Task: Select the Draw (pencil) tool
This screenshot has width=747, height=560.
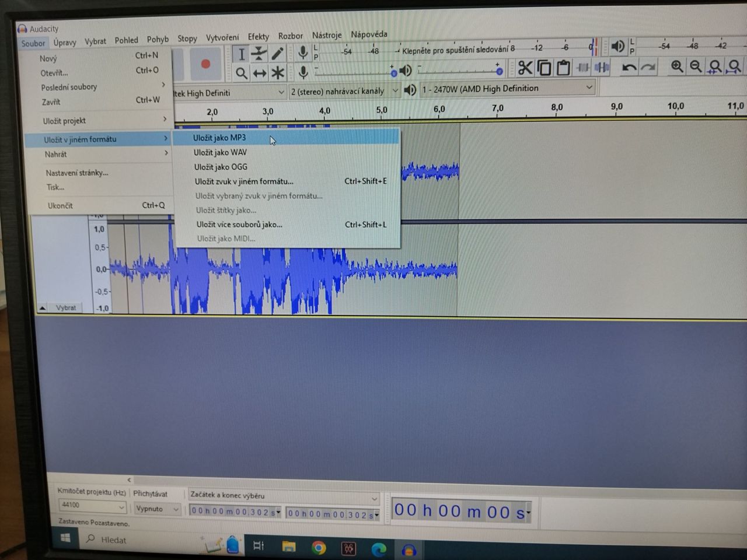Action: click(278, 54)
